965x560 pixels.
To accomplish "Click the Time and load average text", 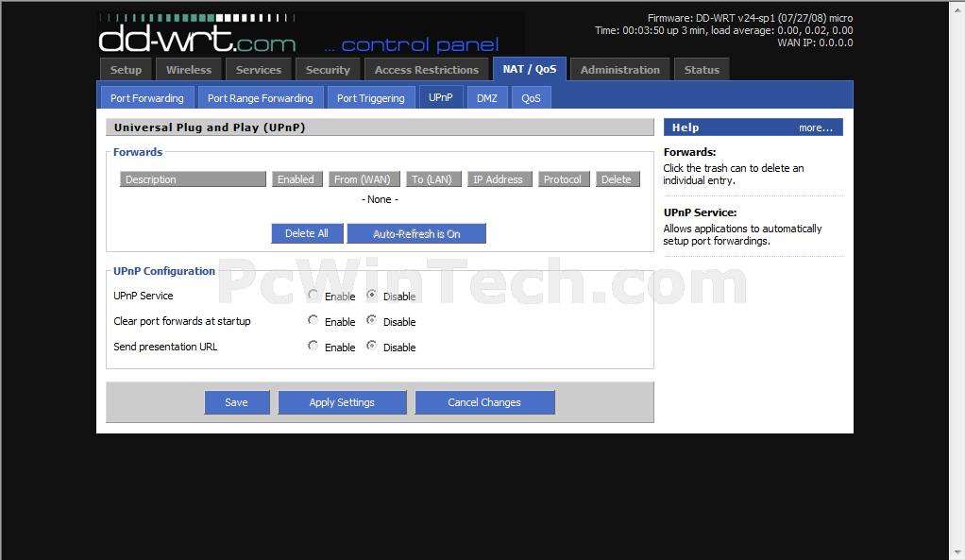I will pyautogui.click(x=723, y=30).
